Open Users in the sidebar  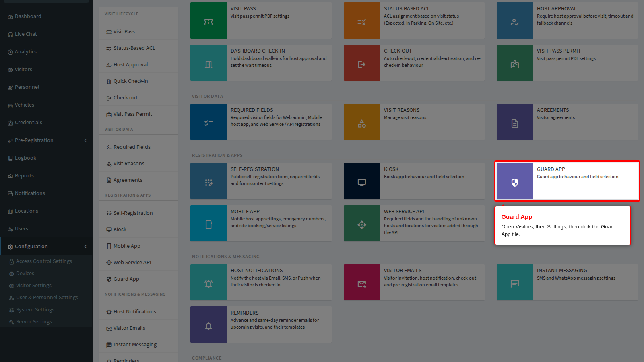click(x=46, y=229)
